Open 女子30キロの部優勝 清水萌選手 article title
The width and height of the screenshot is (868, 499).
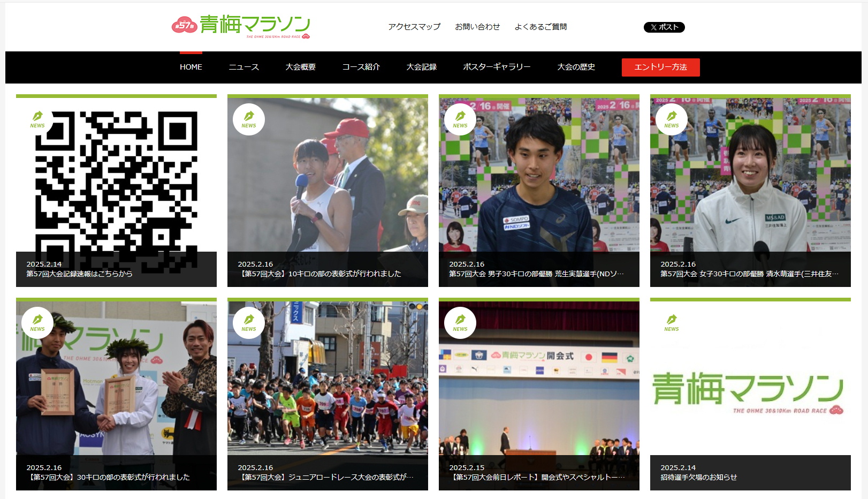click(749, 274)
